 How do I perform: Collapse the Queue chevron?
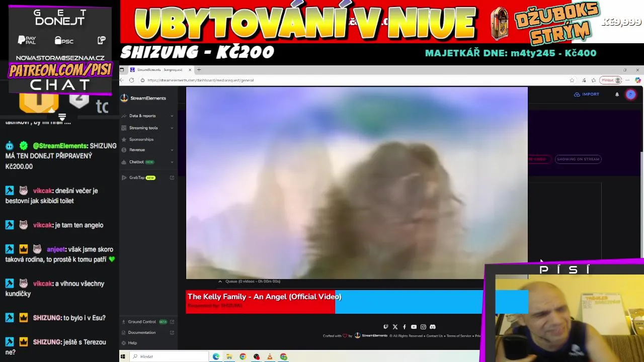tap(220, 281)
